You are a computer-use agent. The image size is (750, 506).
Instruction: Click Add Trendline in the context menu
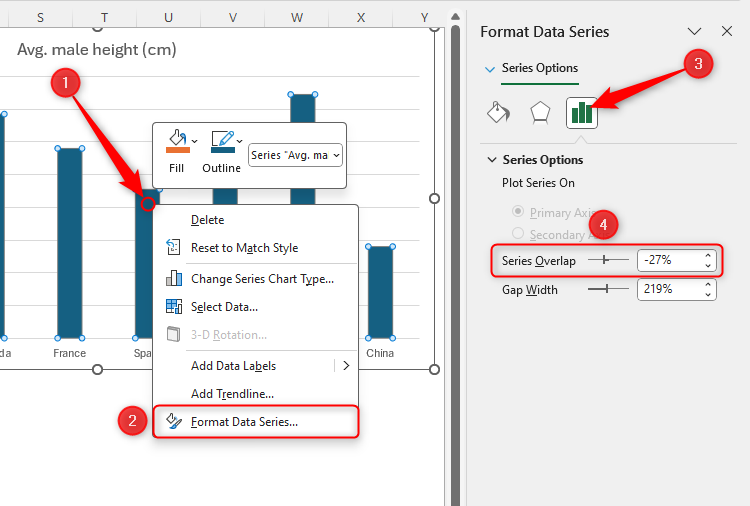tap(232, 394)
